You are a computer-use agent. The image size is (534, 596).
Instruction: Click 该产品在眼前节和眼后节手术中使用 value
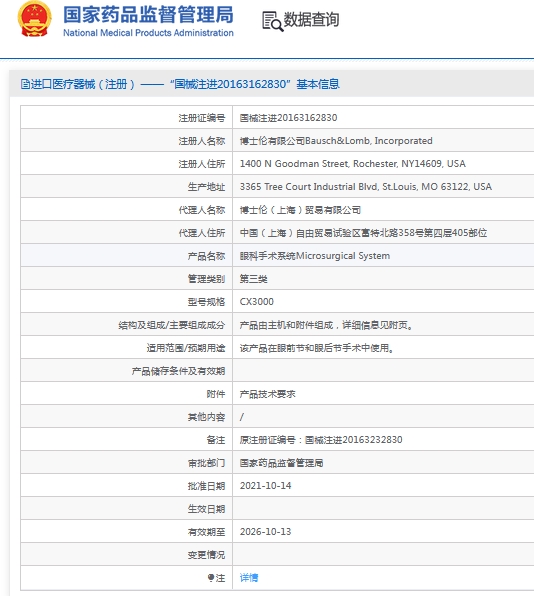coord(317,348)
